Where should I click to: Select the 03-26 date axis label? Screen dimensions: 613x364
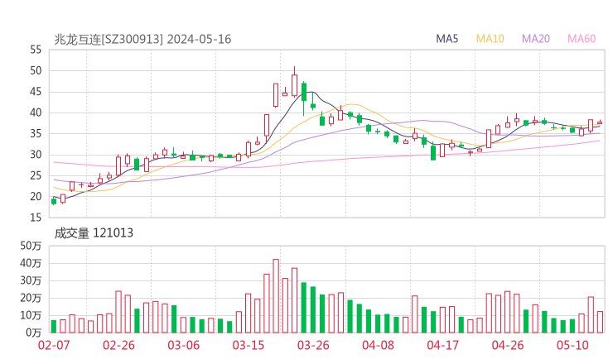point(313,345)
